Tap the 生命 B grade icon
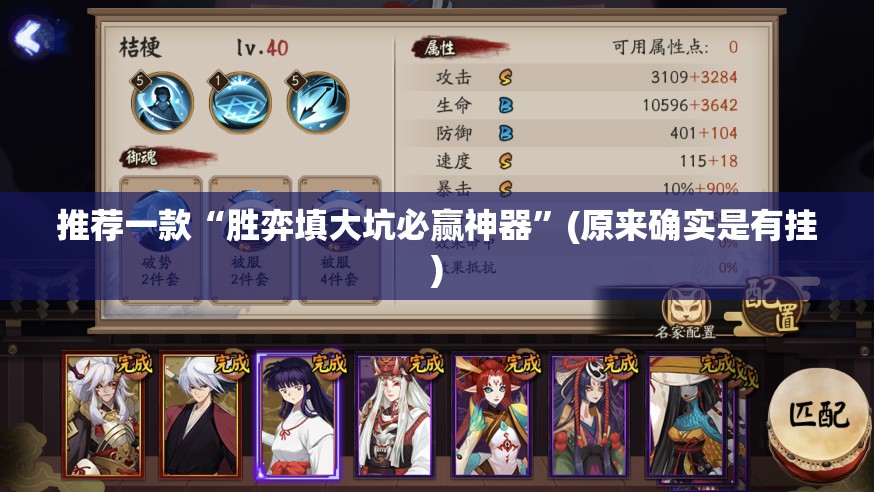The height and width of the screenshot is (492, 874). pyautogui.click(x=506, y=105)
